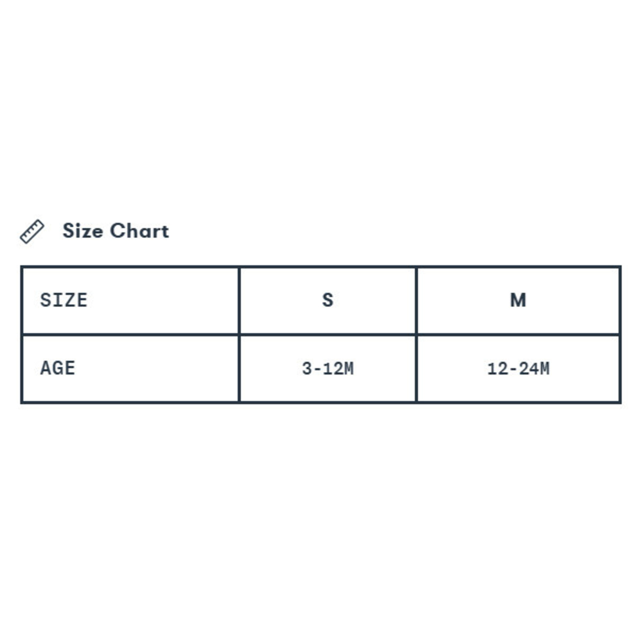Screen dimensions: 644x644
Task: Click the SIZE row label cell
Action: 130,301
